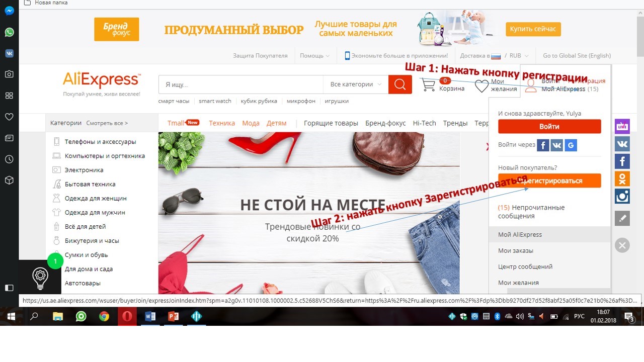Open Speed Dial grid from sidebar

9,96
